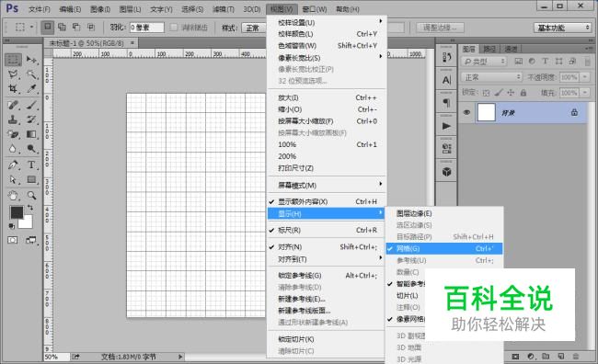Click the create new layer icon
Image resolution: width=598 pixels, height=364 pixels.
click(x=560, y=357)
